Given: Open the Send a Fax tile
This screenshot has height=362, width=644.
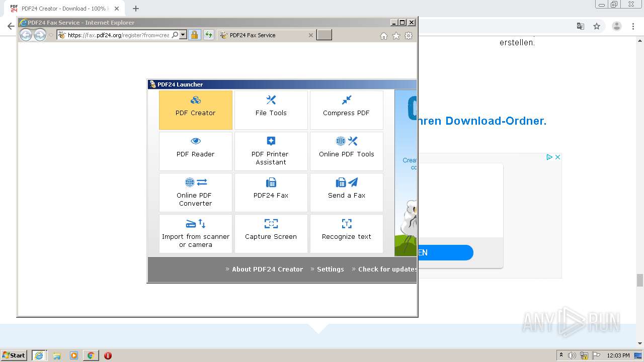Looking at the screenshot, I should pyautogui.click(x=347, y=193).
